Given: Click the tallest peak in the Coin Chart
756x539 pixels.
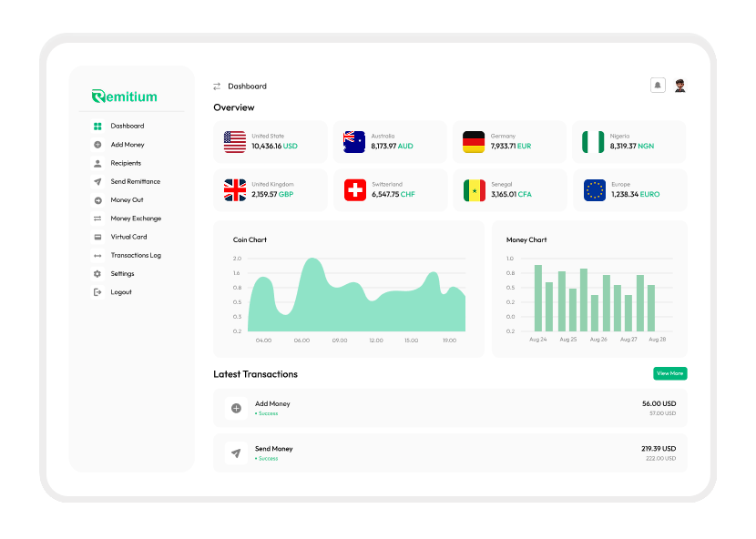Looking at the screenshot, I should point(312,260).
